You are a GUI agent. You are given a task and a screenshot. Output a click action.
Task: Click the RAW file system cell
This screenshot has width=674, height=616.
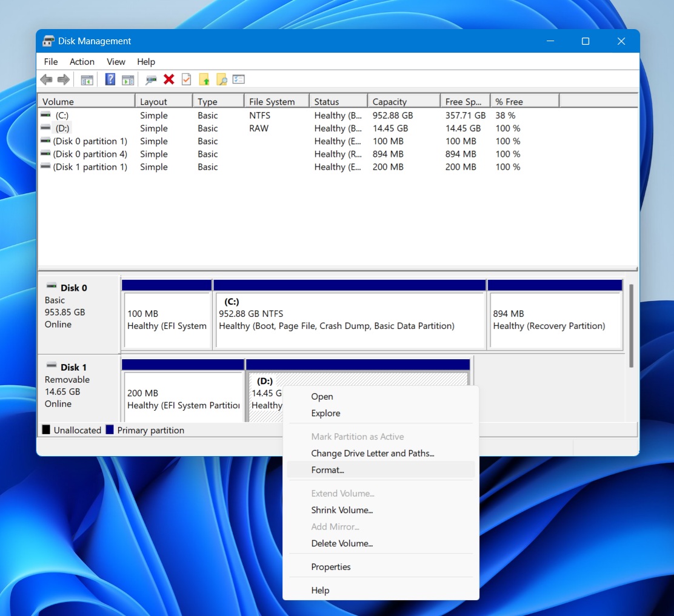coord(259,128)
